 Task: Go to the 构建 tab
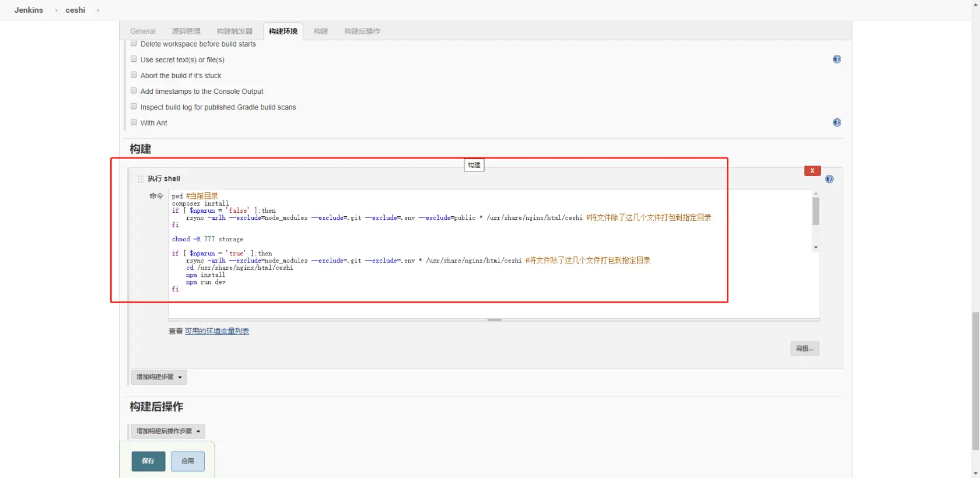coord(321,31)
